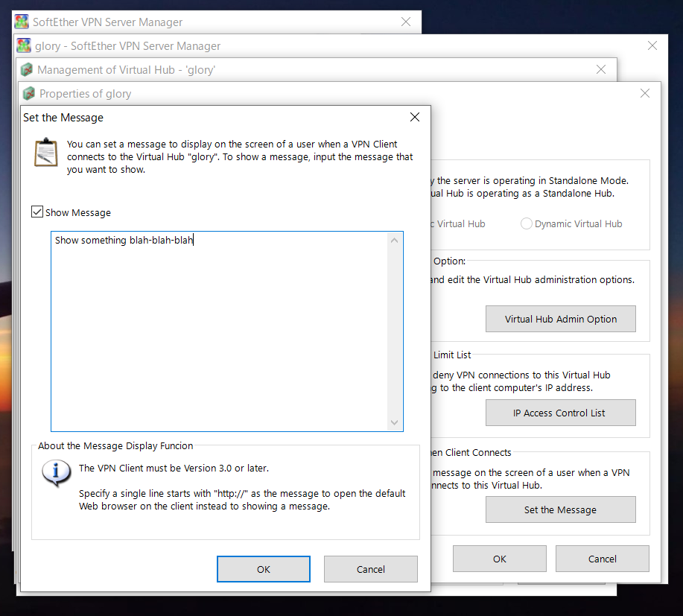Close the Set the Message dialog

pyautogui.click(x=415, y=117)
